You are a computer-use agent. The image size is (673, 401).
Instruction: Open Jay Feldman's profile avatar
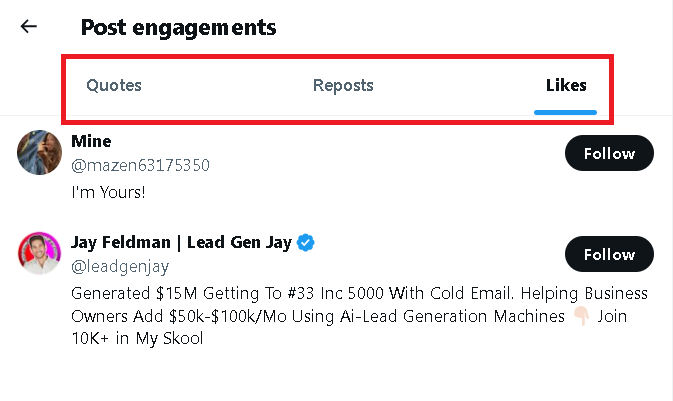tap(41, 255)
